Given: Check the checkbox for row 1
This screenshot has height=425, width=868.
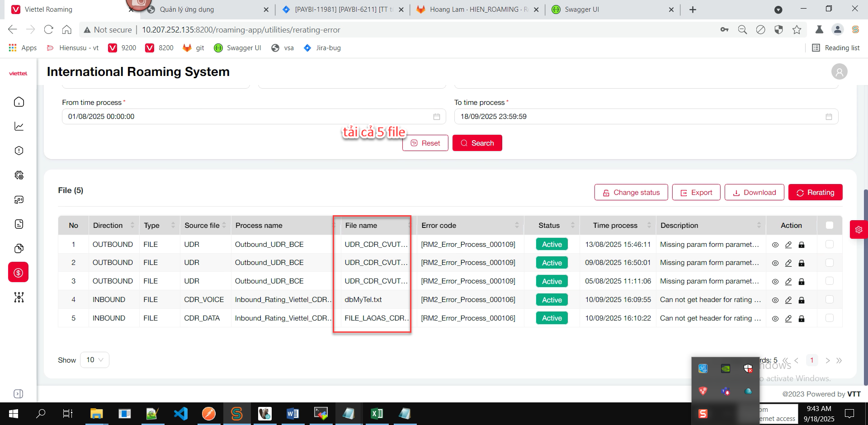Looking at the screenshot, I should coord(829,245).
